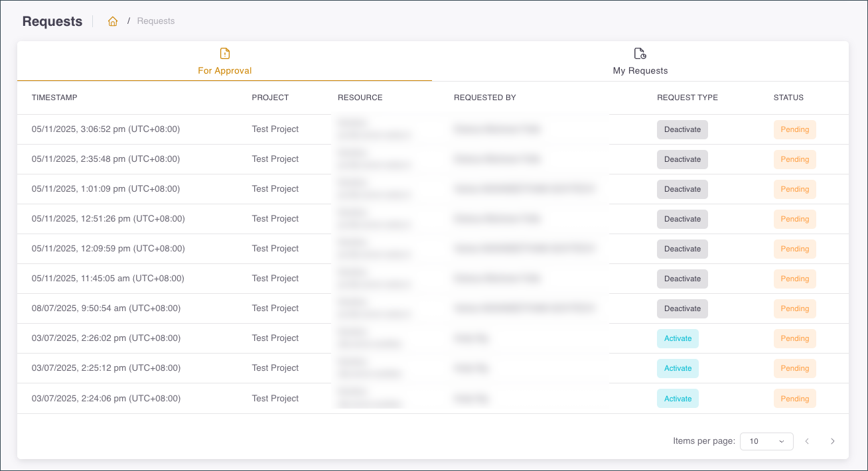
Task: Click Pending status of 2:35:48 pm request
Action: tap(794, 159)
